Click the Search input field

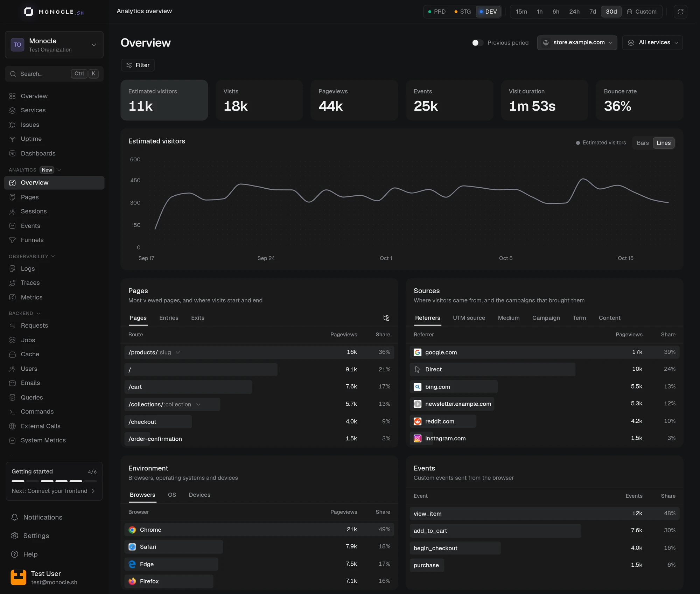point(54,74)
